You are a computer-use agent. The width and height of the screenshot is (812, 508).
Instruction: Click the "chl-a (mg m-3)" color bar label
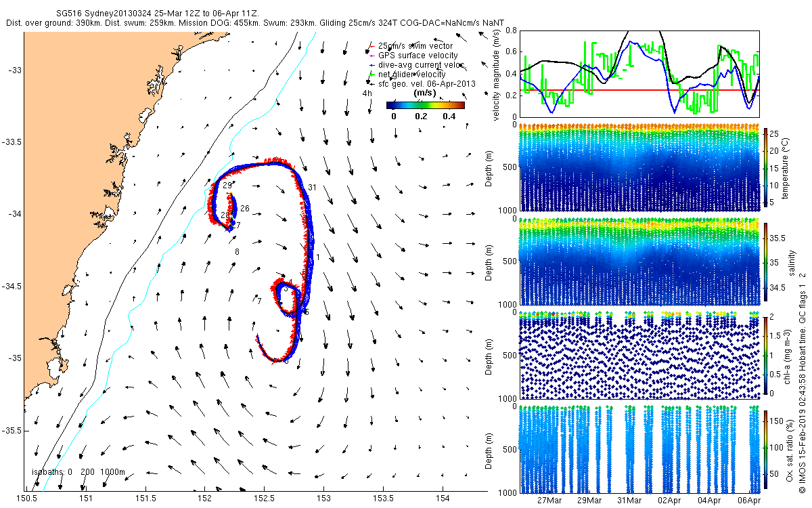click(x=788, y=356)
